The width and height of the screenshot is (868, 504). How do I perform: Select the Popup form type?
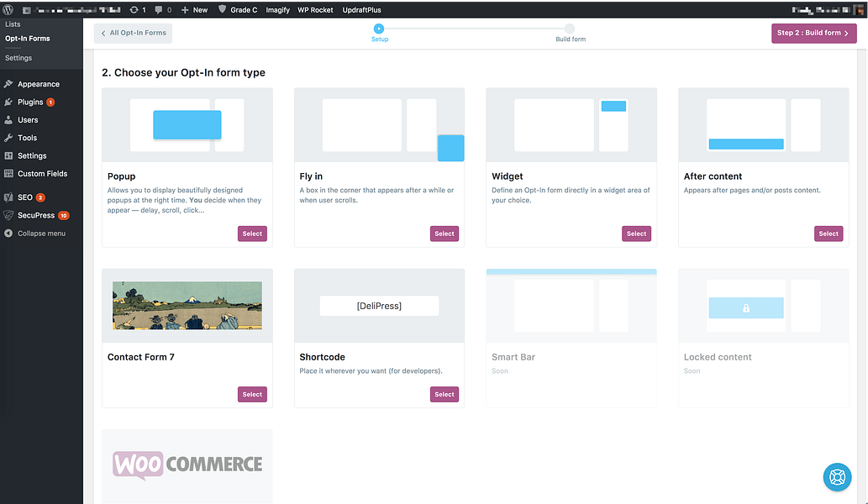point(252,234)
